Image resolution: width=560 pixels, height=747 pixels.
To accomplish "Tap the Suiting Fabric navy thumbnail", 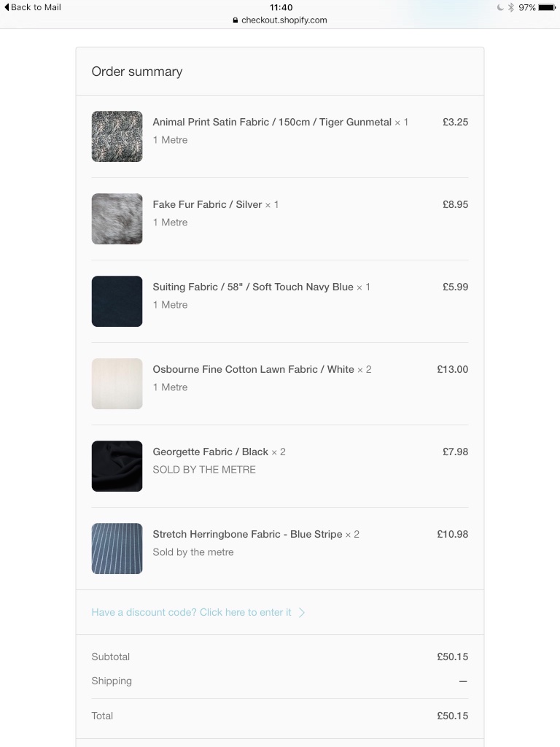I will click(117, 301).
